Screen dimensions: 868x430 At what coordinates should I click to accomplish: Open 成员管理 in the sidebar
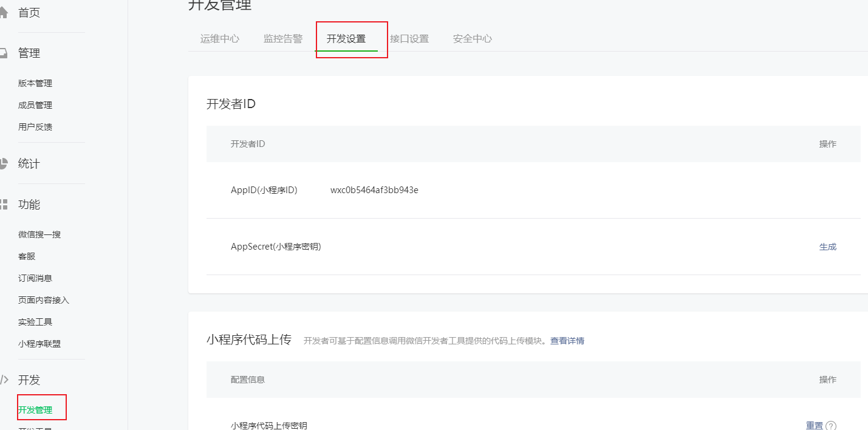35,105
